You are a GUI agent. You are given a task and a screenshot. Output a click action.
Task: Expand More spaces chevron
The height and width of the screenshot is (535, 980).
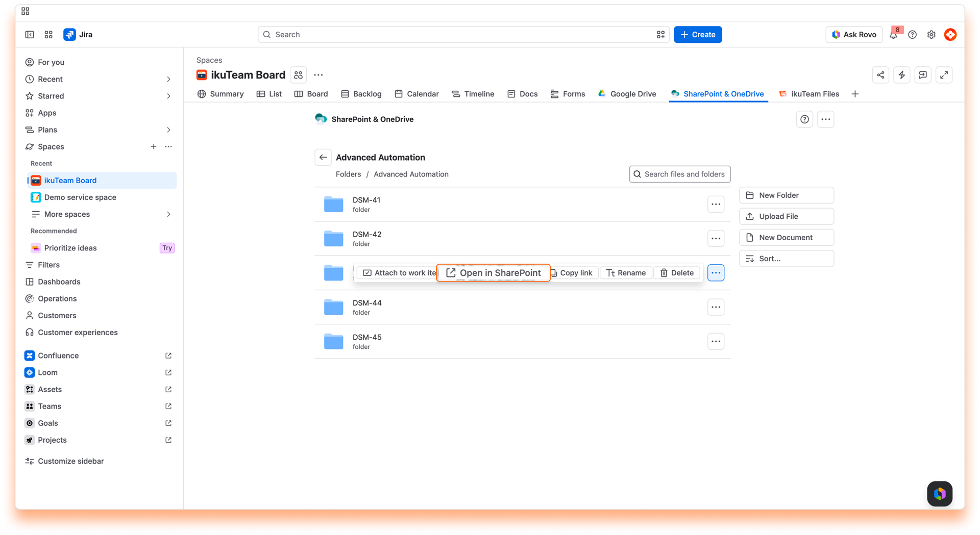click(168, 214)
